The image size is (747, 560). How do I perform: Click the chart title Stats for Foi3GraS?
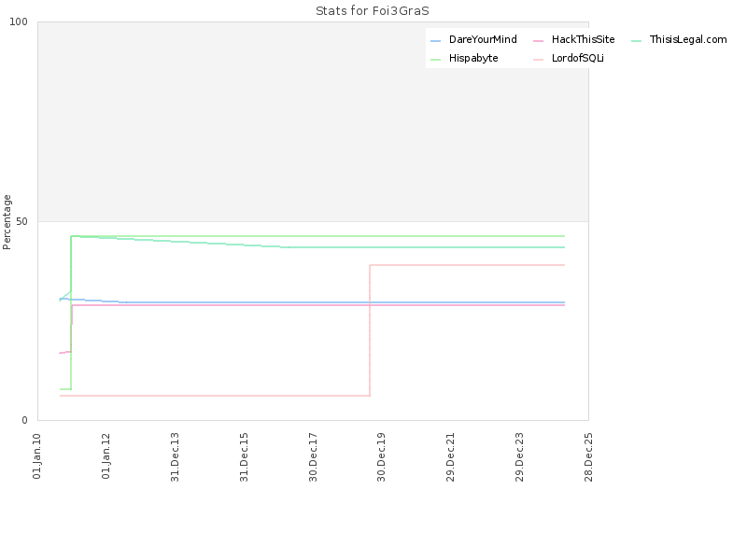372,11
